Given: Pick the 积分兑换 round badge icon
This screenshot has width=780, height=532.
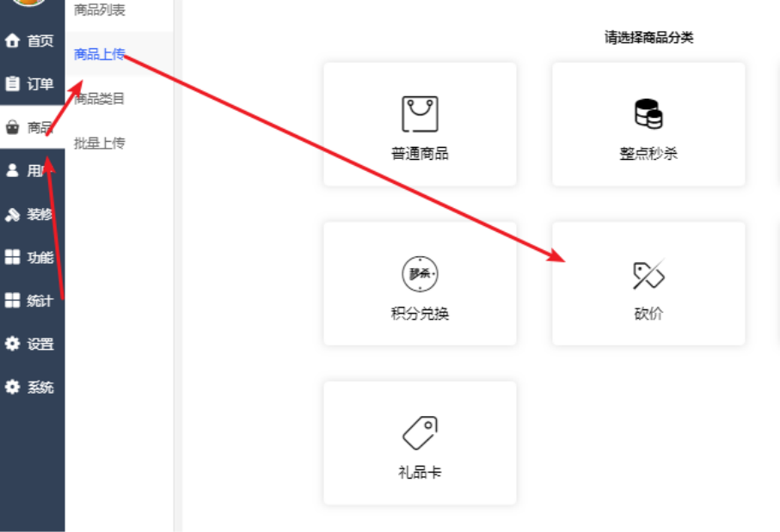Looking at the screenshot, I should click(420, 273).
